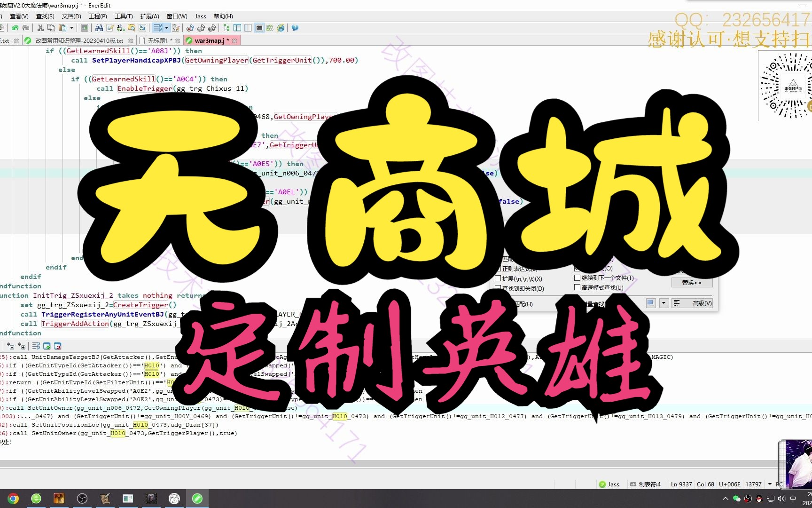
Task: Open dropdown arrow beside 高级(V)
Action: click(x=664, y=303)
